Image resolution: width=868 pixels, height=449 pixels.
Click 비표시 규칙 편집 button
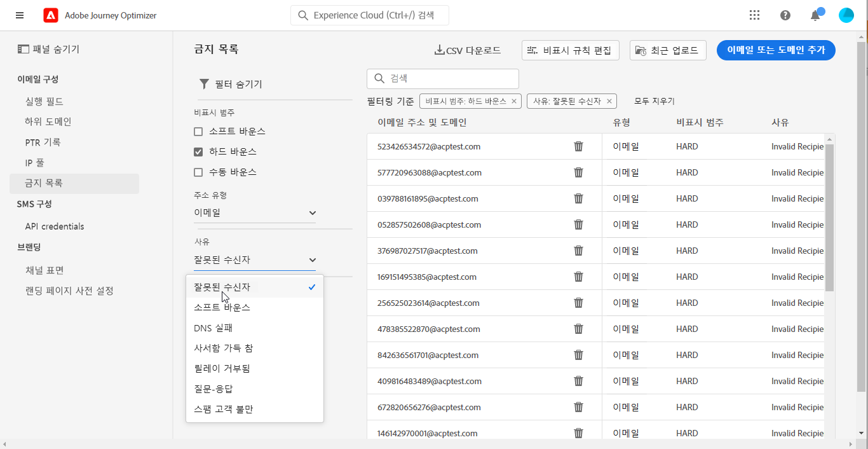click(x=571, y=50)
